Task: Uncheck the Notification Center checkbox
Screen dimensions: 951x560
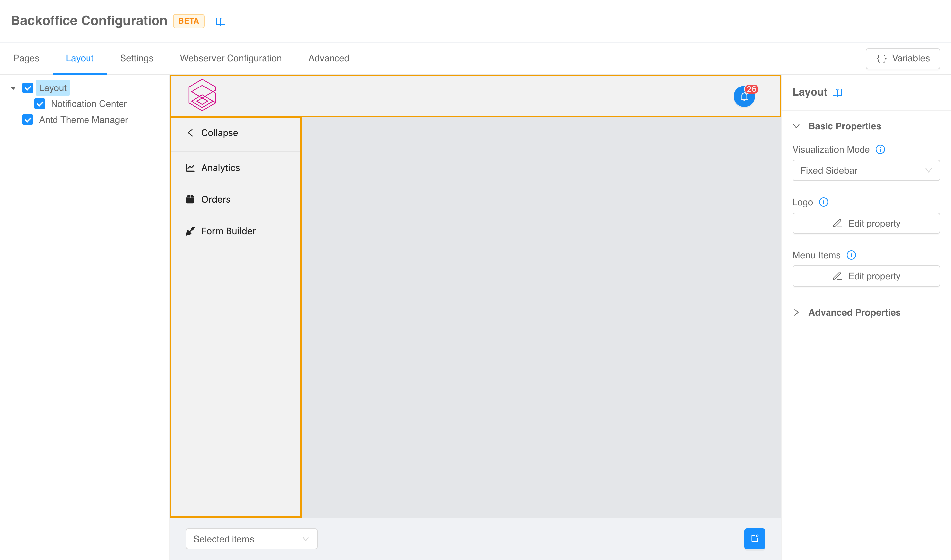Action: pyautogui.click(x=40, y=104)
